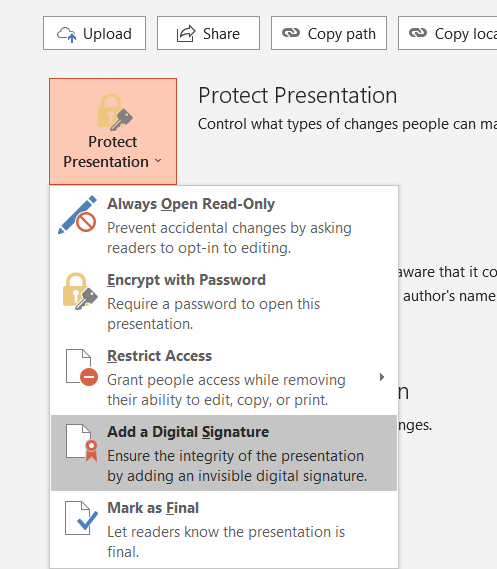Open the Restrict Access menu item
Image resolution: width=497 pixels, height=569 pixels.
coord(224,377)
